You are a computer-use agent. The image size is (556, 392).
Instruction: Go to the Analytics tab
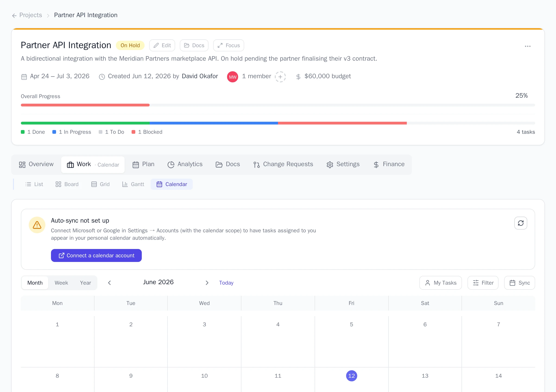click(185, 165)
